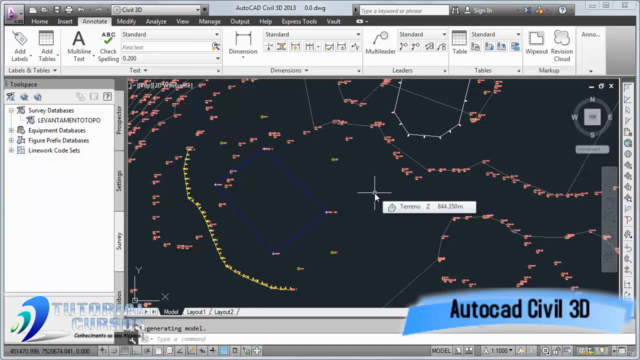Select the Revision Cloud tool
Image resolution: width=640 pixels, height=360 pixels.
click(x=562, y=46)
